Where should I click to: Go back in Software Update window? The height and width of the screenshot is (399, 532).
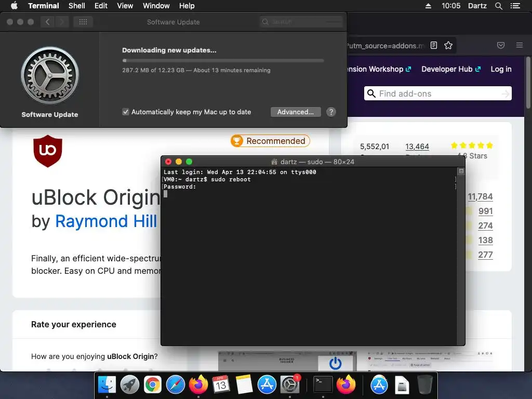47,22
